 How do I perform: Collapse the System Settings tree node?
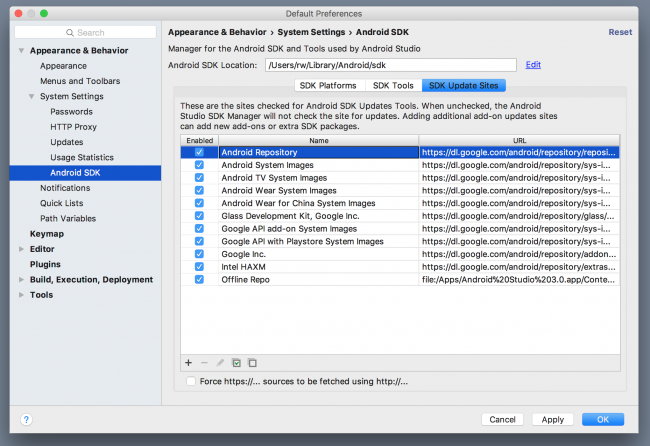point(32,96)
